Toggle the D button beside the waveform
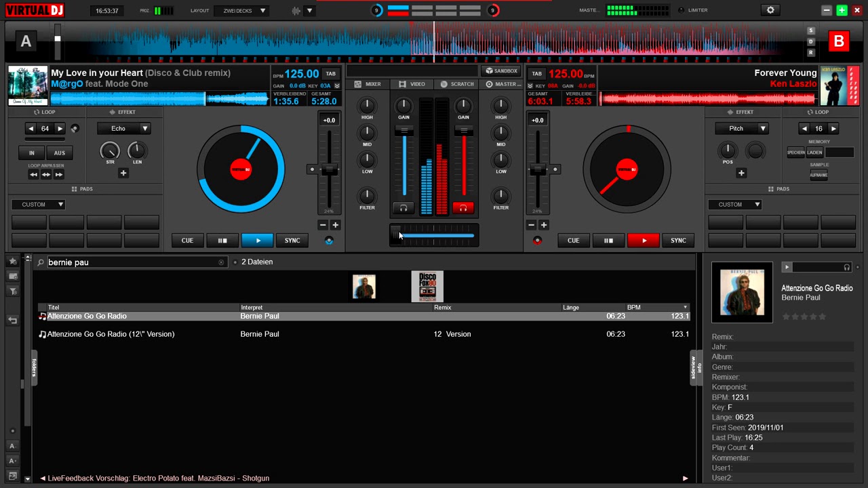 click(x=811, y=41)
